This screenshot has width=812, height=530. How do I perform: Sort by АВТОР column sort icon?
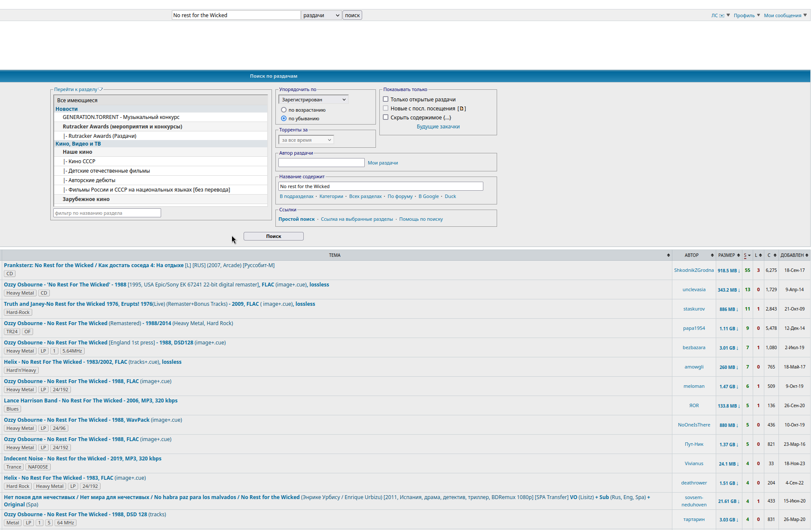tap(712, 255)
